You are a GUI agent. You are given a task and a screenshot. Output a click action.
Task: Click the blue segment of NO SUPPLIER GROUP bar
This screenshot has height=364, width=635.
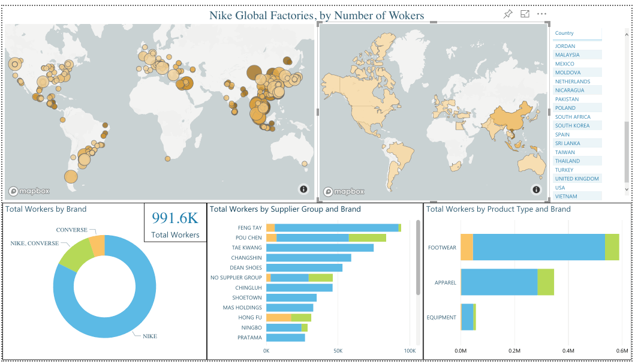point(290,278)
